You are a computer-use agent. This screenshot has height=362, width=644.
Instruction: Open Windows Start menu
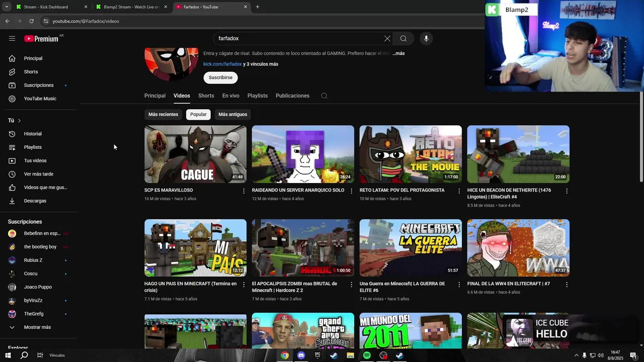pyautogui.click(x=8, y=355)
